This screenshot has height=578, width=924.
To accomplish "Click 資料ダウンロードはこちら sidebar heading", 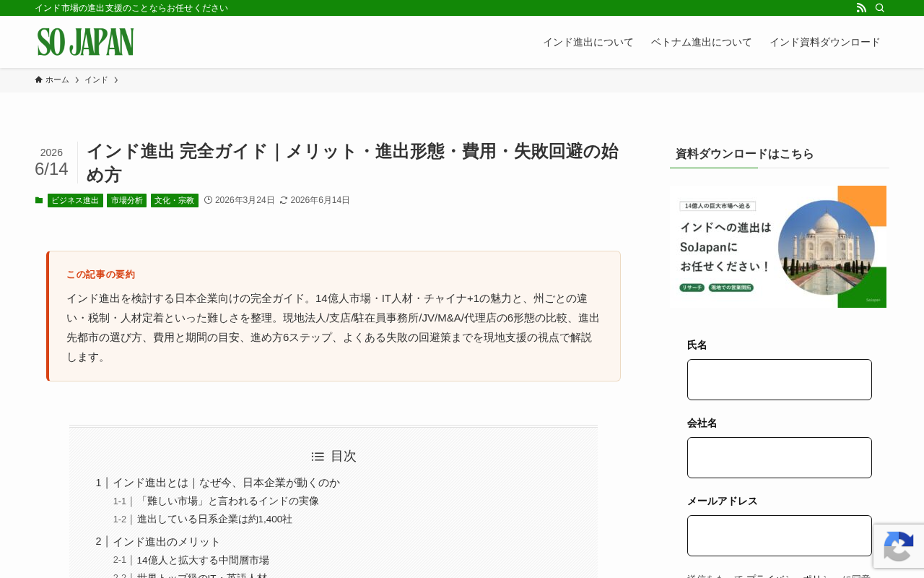I will tap(744, 154).
